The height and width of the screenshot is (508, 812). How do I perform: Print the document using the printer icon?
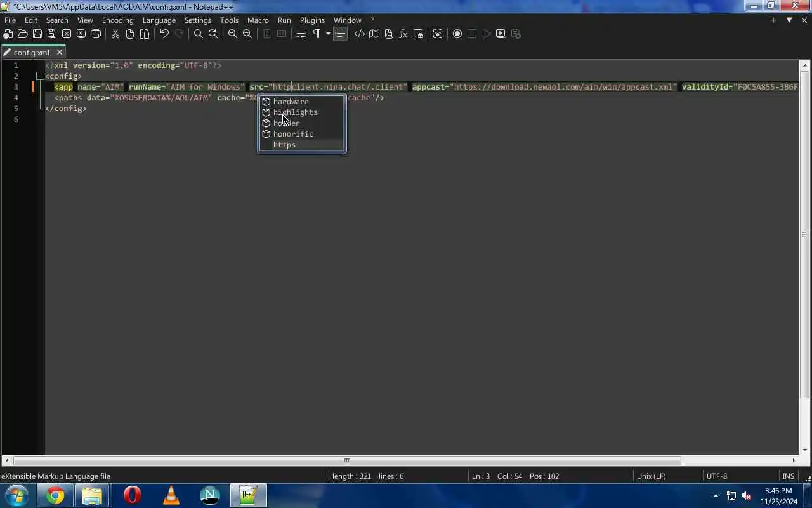96,34
